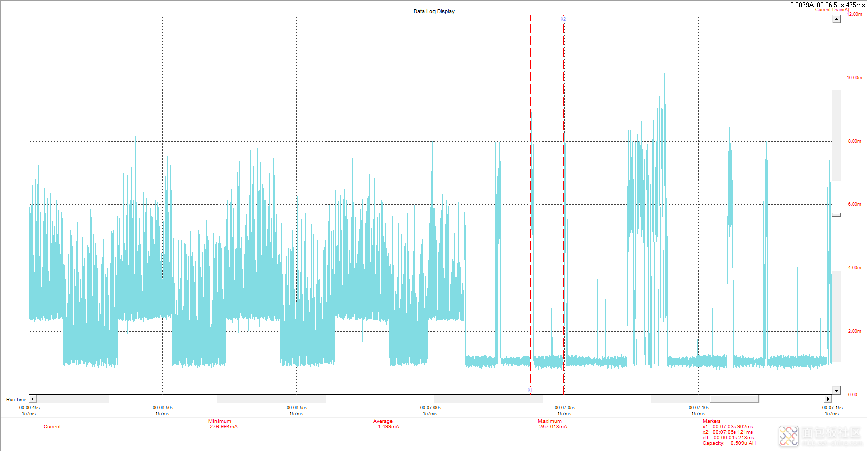Click the Current Drain(A) axis label
This screenshot has width=868, height=452.
pyautogui.click(x=832, y=10)
